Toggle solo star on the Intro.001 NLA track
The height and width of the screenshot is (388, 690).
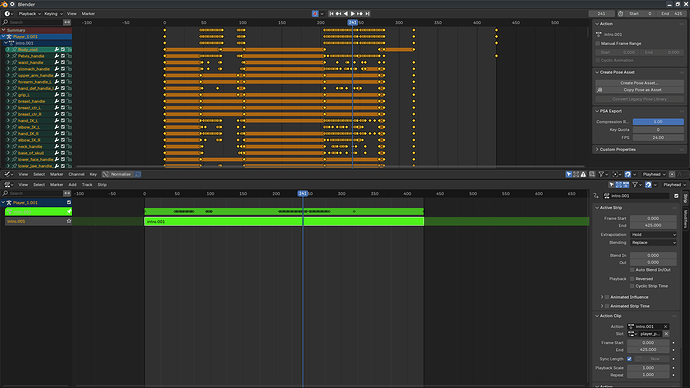click(x=69, y=221)
